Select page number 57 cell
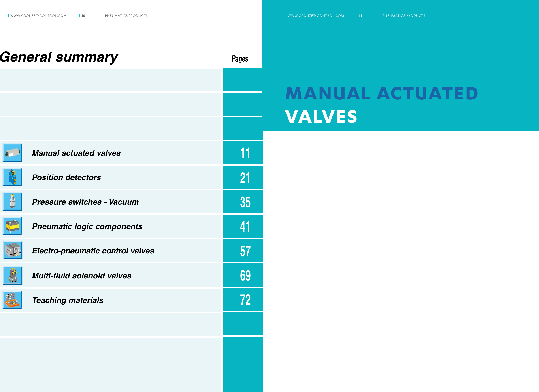539x392 pixels. pyautogui.click(x=245, y=251)
